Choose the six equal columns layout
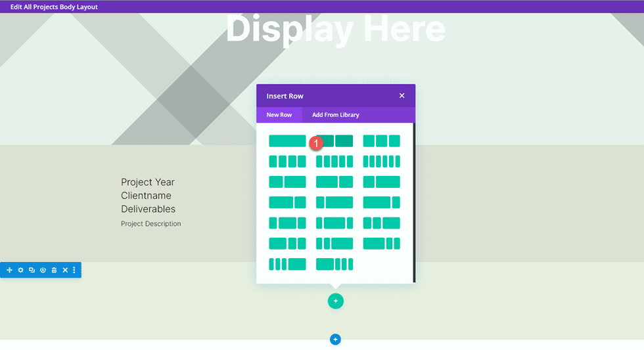Image resolution: width=644 pixels, height=350 pixels. click(x=381, y=162)
